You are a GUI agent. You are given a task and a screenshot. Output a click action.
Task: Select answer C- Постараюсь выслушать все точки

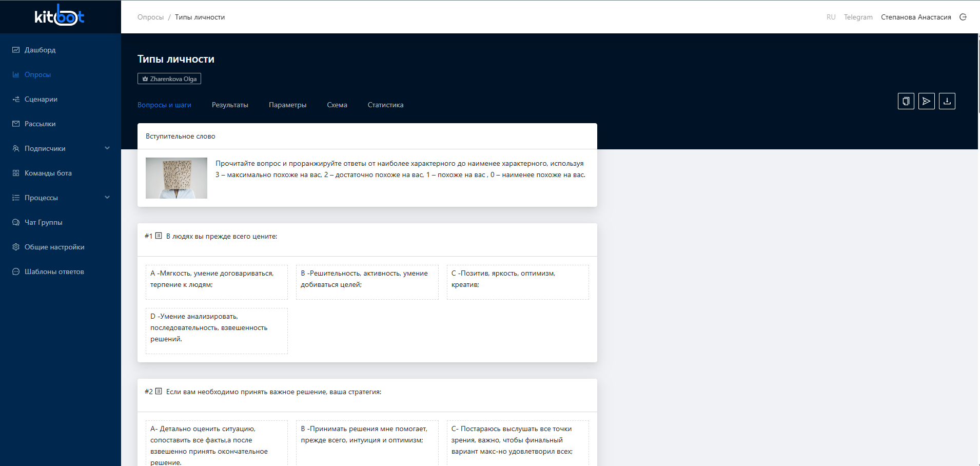coord(518,444)
